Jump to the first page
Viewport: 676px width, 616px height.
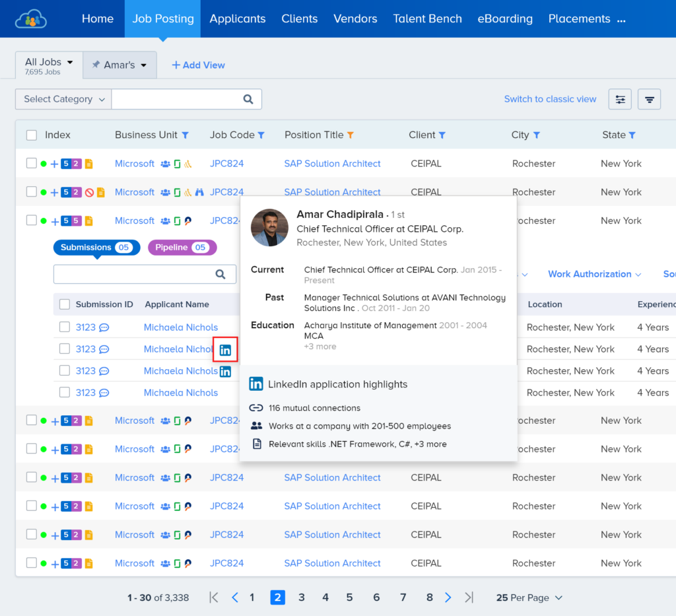[x=214, y=598]
